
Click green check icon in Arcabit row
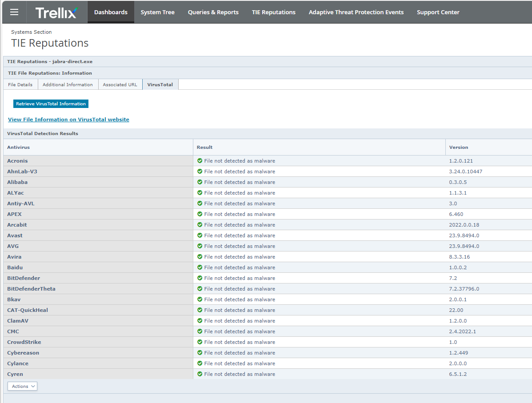pyautogui.click(x=200, y=224)
